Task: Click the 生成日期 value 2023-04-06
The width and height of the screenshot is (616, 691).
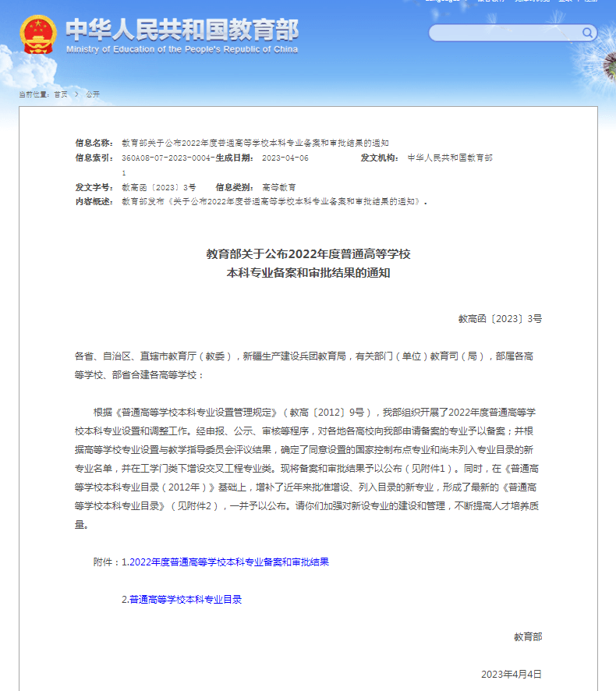Action: pos(285,158)
